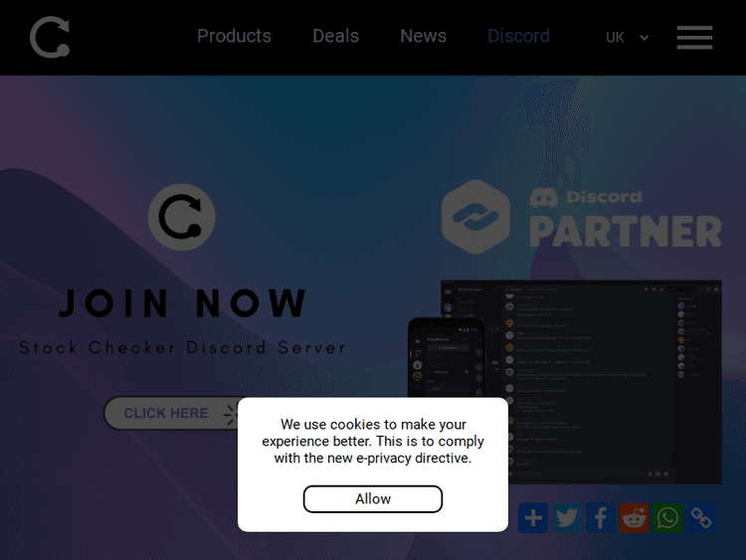Viewport: 746px width, 560px height.
Task: Click the circular arrow logo above JOIN NOW
Action: coord(181,217)
